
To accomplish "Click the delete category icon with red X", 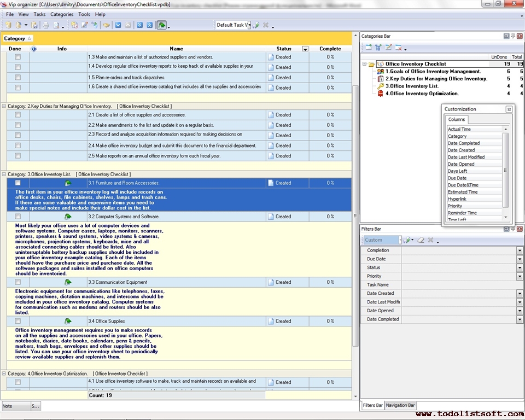I will (x=399, y=48).
